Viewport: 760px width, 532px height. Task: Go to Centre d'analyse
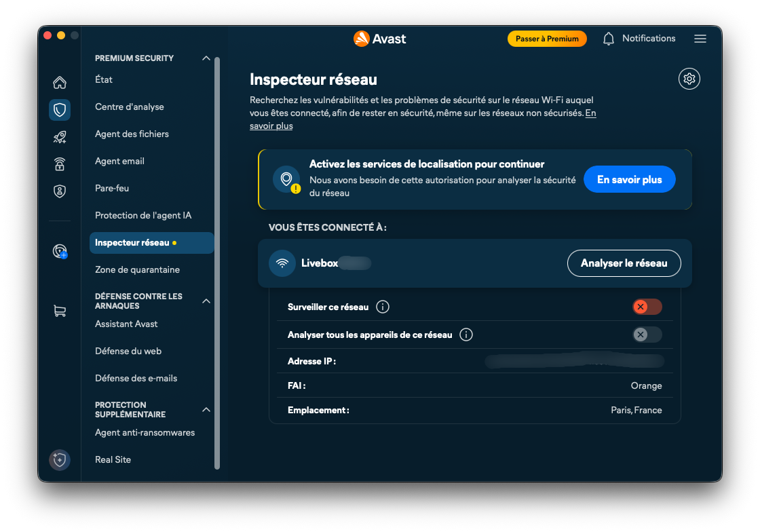pos(130,107)
